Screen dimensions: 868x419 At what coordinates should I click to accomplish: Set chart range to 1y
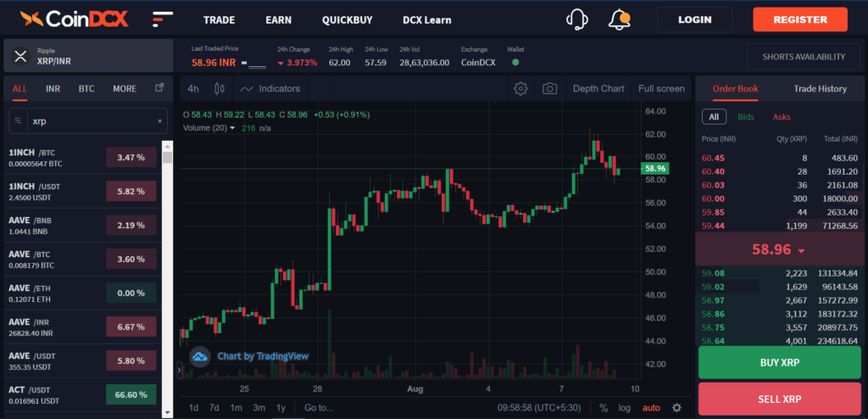[x=281, y=408]
